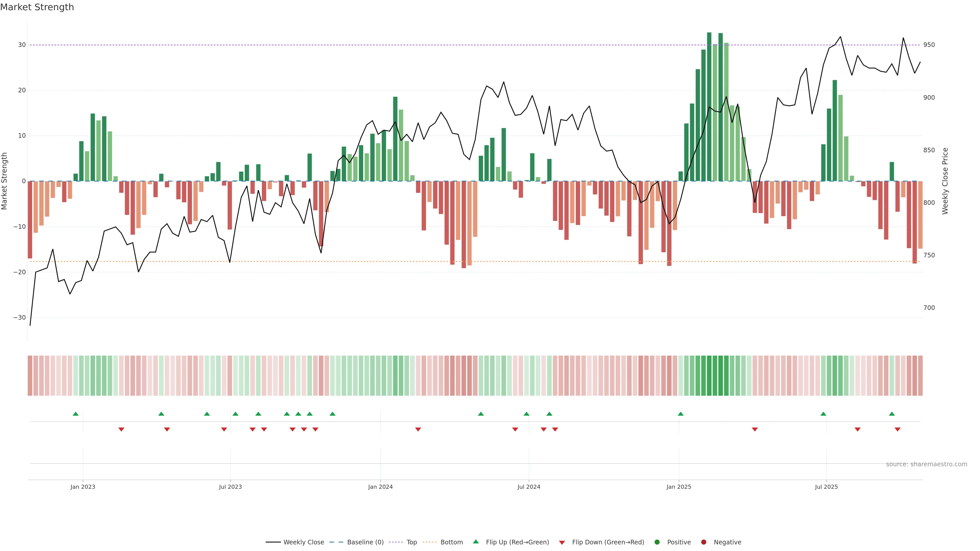
Task: Click the '−30' tick on the left axis
Action: [x=19, y=318]
